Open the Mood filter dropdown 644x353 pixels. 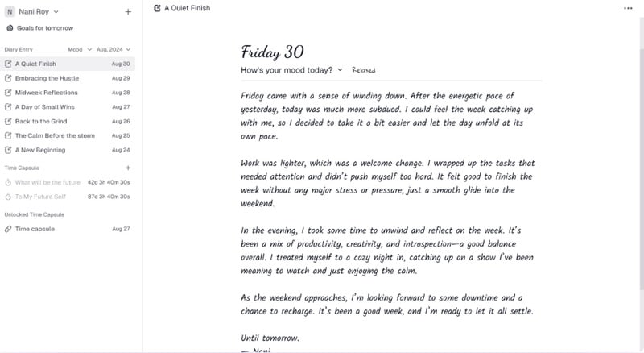pos(79,50)
